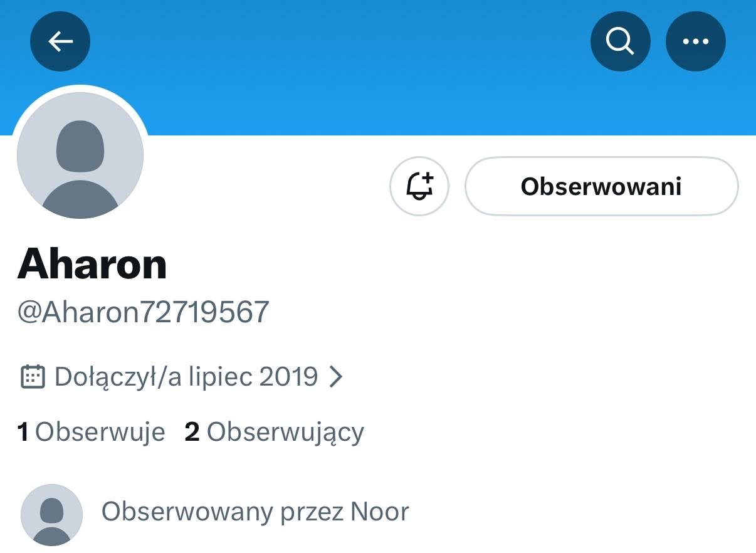
Task: Open Noor's small avatar thumbnail
Action: pos(51,514)
